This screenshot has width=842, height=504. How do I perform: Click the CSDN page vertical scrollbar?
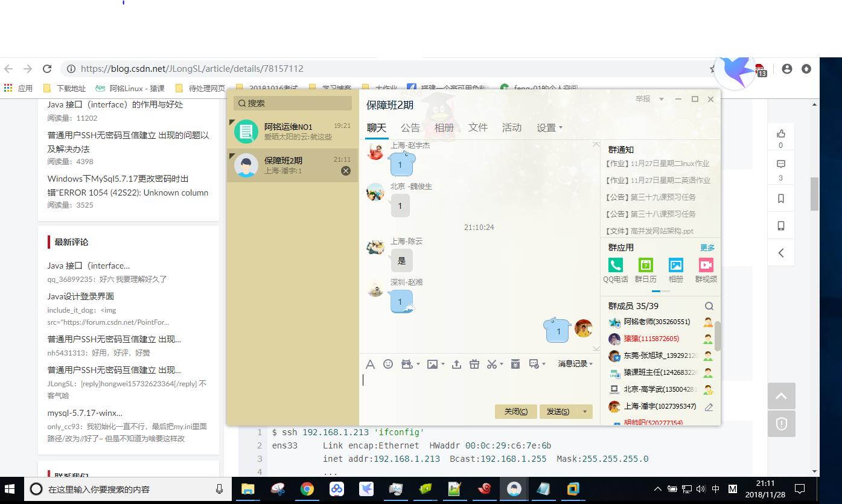[815, 194]
